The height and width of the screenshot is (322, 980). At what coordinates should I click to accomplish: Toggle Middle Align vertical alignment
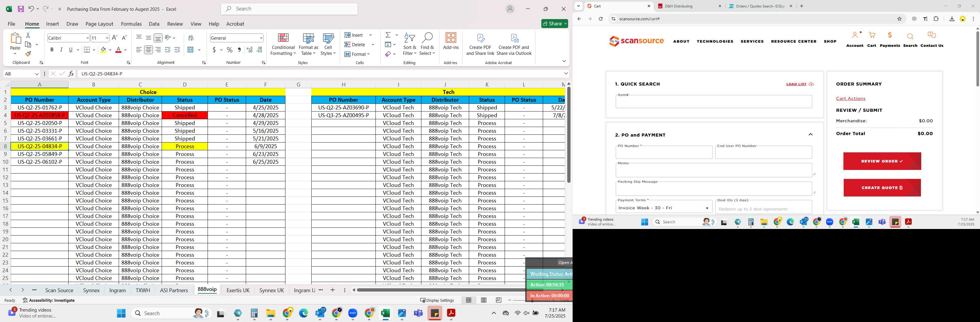click(x=148, y=38)
